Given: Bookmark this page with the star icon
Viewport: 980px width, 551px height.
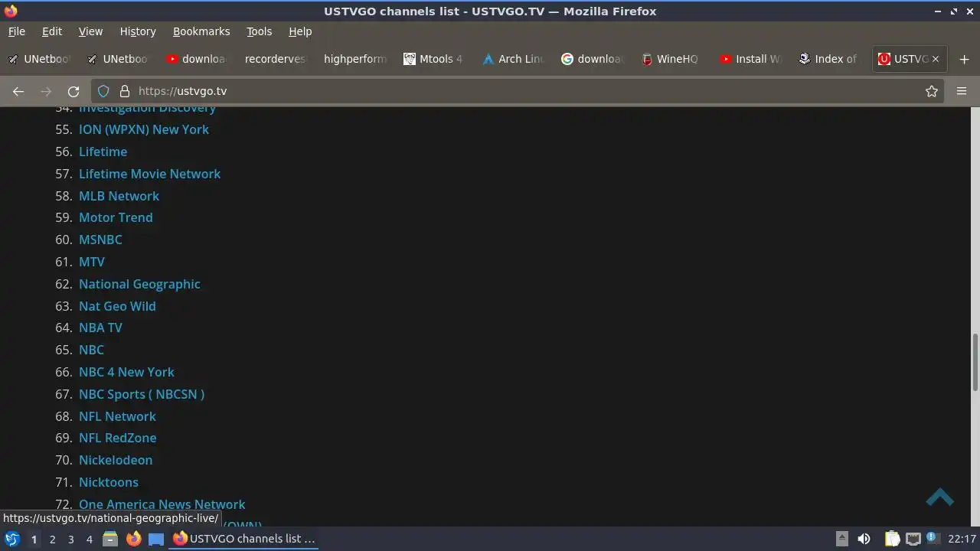Looking at the screenshot, I should (x=932, y=91).
